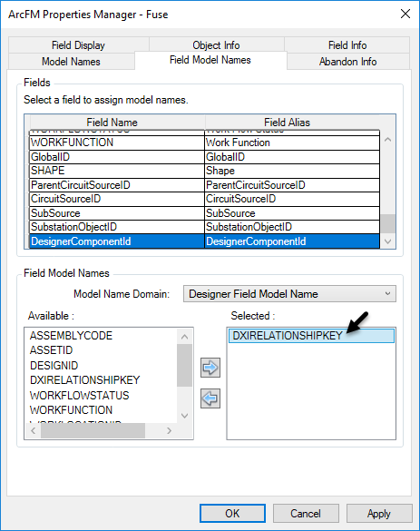Click the Available list vertical scrollbar thumb
The image size is (420, 531).
[x=184, y=366]
